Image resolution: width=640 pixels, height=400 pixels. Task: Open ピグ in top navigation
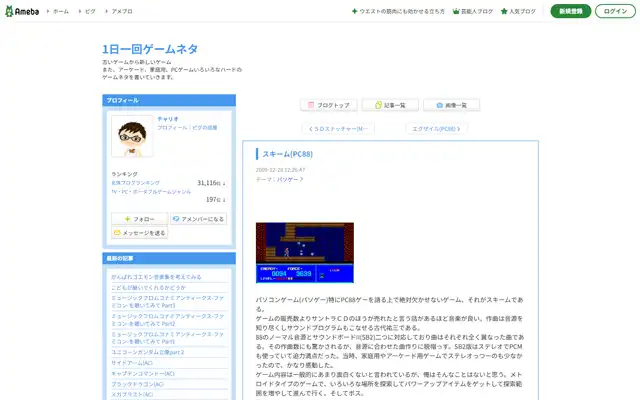90,11
